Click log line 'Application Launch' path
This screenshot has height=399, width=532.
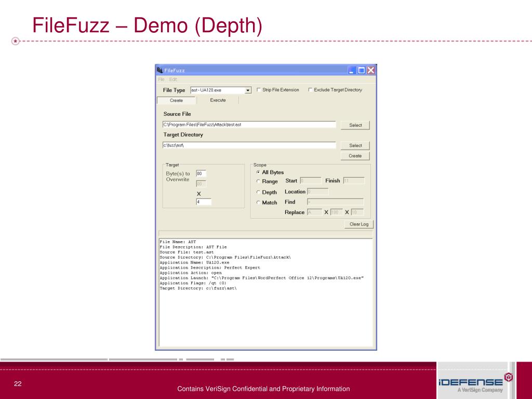tap(262, 278)
